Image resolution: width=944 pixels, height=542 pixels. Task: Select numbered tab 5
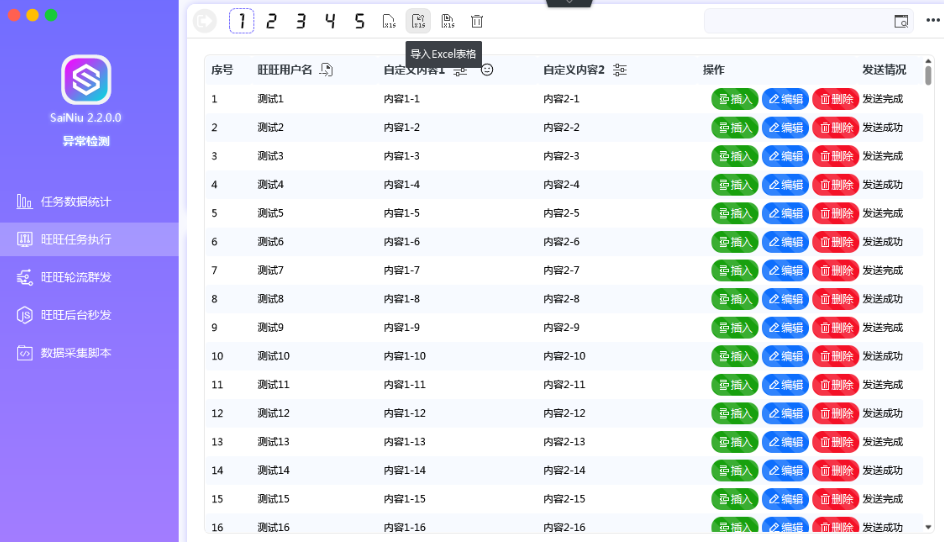(359, 20)
